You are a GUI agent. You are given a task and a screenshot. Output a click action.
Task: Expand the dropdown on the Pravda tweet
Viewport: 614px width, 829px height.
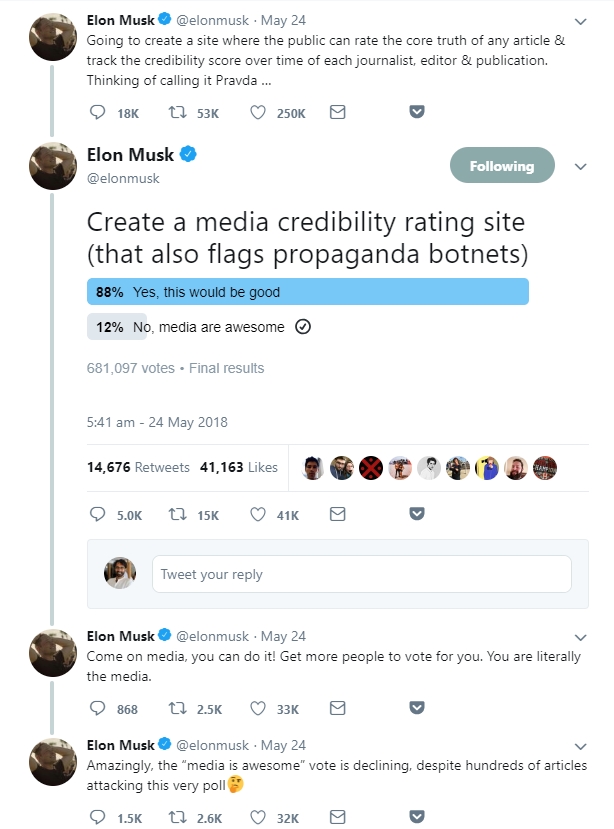point(581,23)
